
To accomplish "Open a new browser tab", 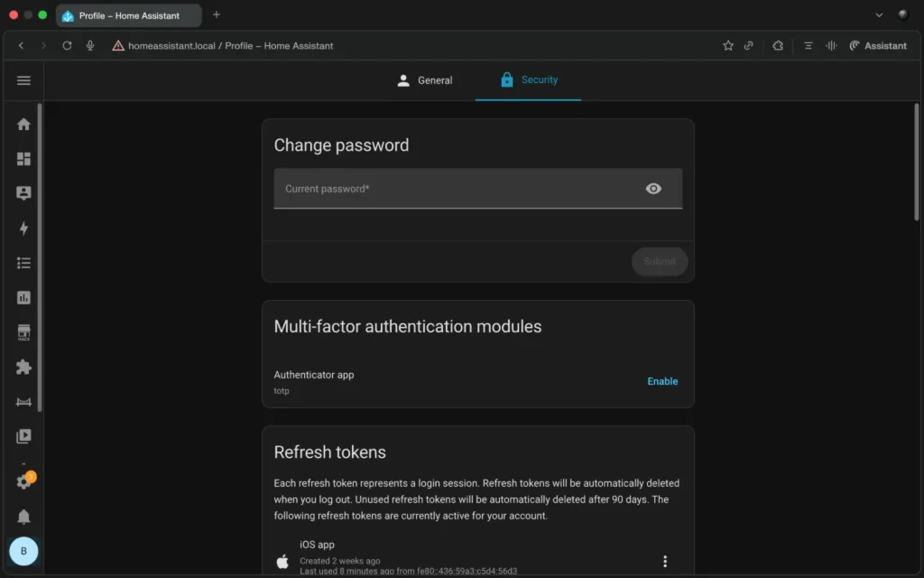I will [x=217, y=14].
